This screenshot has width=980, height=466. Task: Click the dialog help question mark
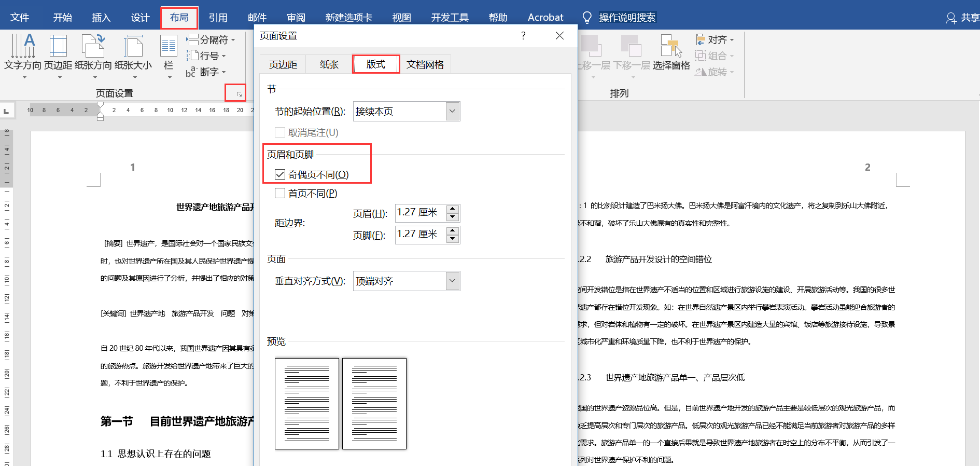coord(523,35)
